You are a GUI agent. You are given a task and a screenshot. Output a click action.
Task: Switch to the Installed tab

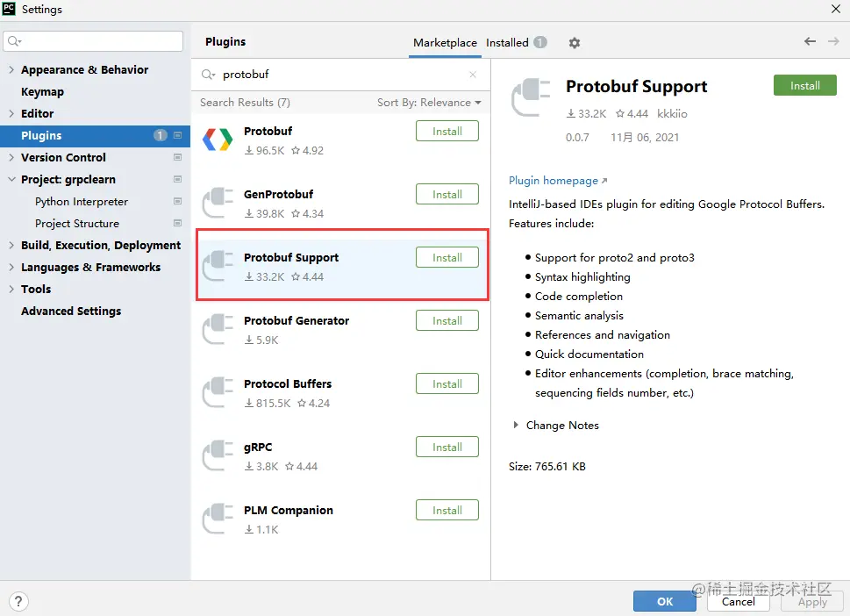point(507,43)
